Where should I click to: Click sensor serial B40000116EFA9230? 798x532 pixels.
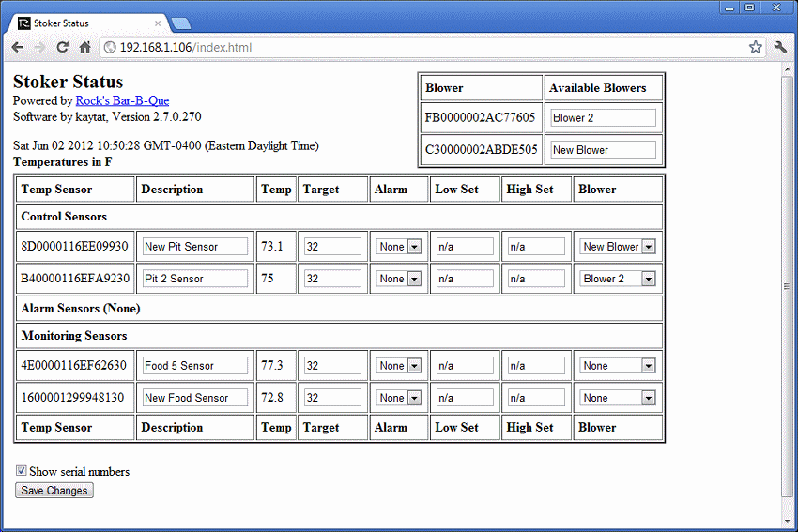tap(75, 279)
